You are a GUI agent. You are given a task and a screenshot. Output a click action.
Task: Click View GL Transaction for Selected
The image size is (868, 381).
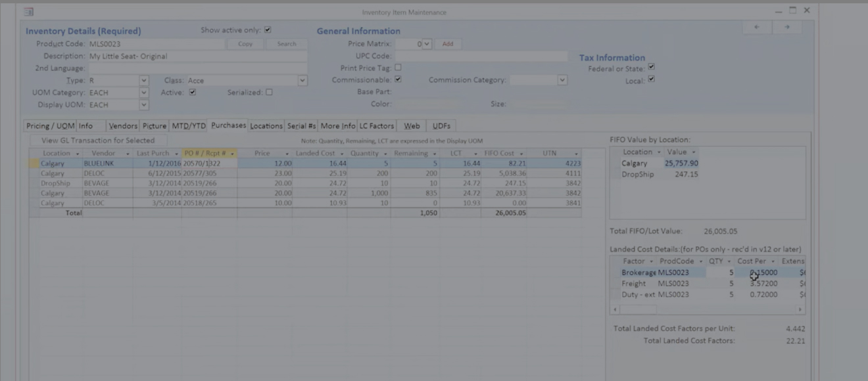coord(98,141)
